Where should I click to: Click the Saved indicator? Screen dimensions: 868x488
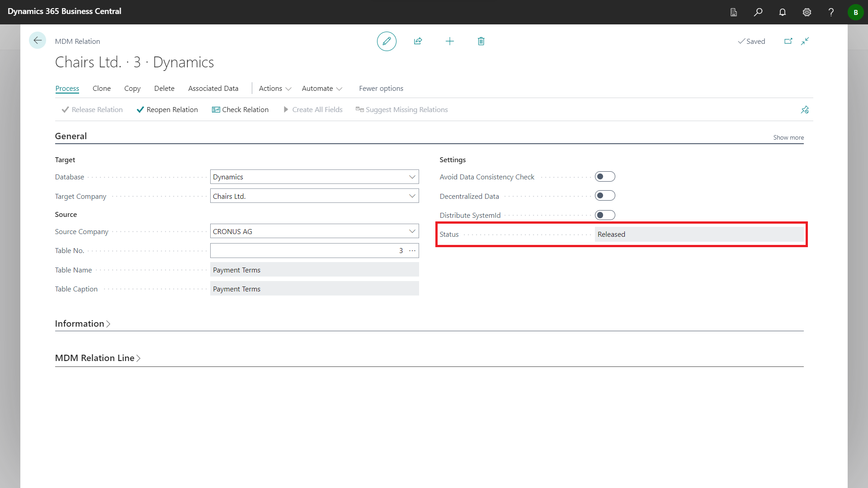(751, 41)
